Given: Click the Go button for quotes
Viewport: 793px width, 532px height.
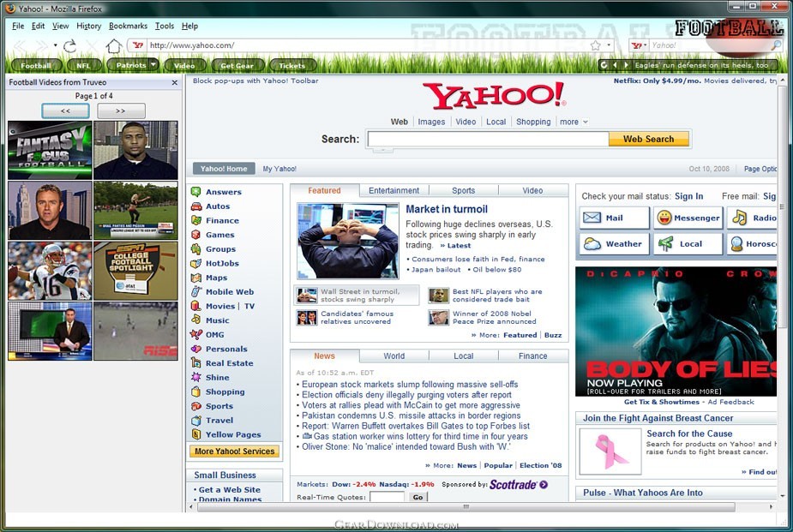Looking at the screenshot, I should pyautogui.click(x=418, y=497).
